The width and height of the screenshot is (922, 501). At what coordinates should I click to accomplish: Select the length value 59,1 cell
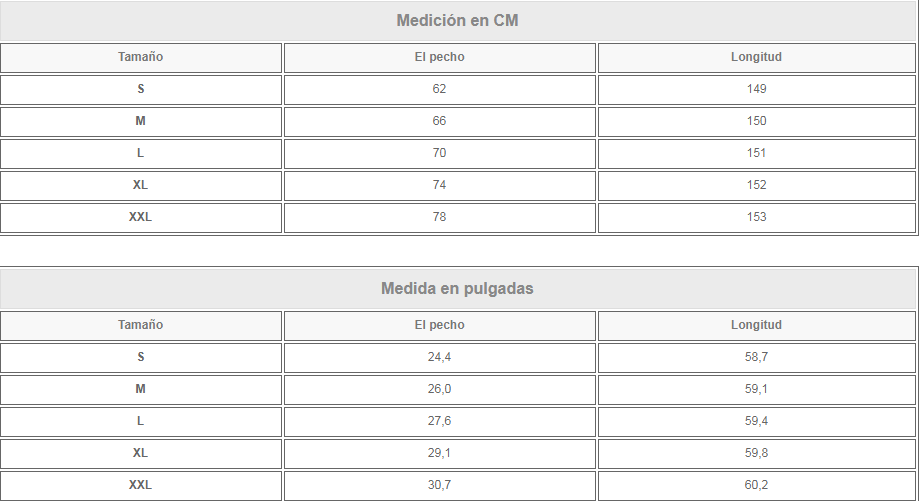(756, 389)
